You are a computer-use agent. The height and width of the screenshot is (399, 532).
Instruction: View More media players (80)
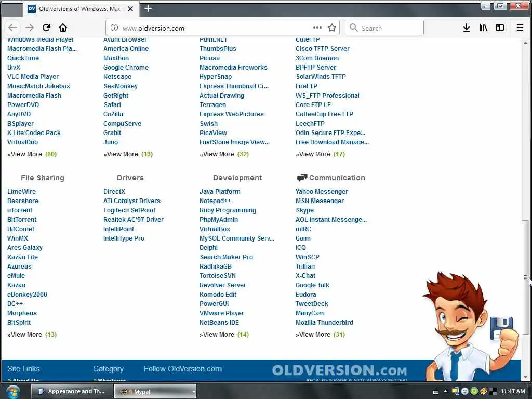pos(32,154)
